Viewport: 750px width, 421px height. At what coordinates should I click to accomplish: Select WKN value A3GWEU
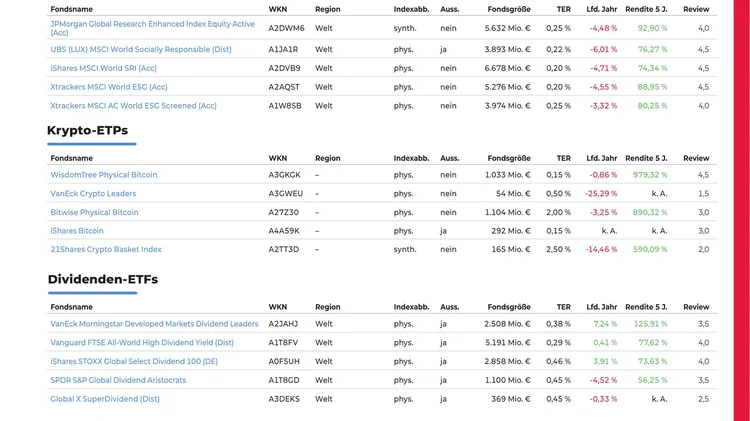(x=286, y=193)
